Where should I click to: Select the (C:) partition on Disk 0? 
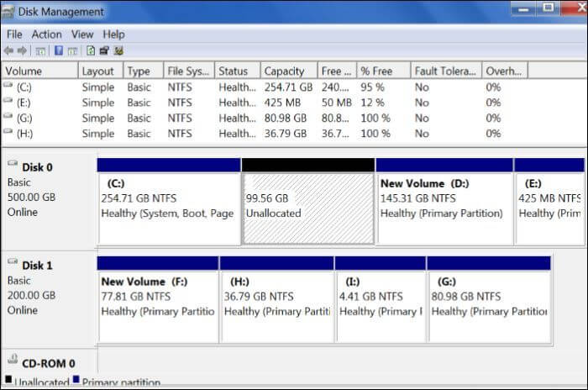(x=168, y=207)
